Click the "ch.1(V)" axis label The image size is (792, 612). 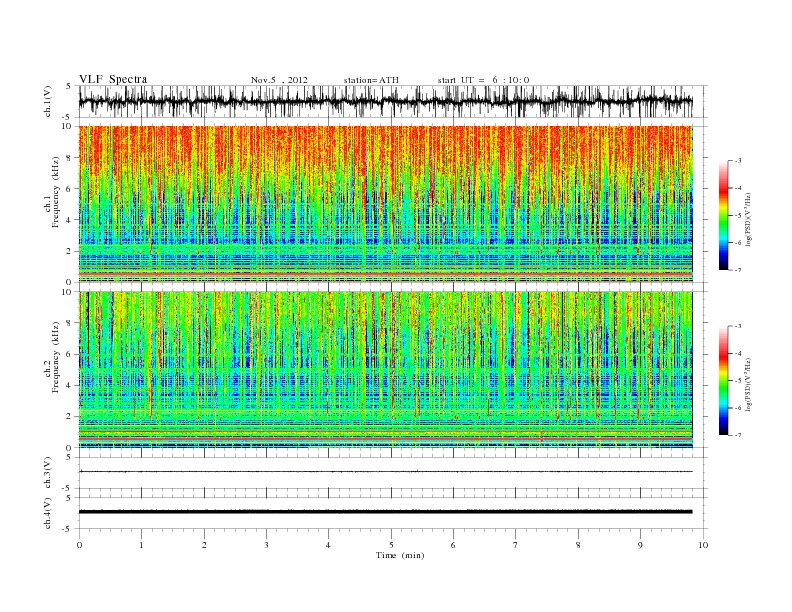(x=48, y=101)
